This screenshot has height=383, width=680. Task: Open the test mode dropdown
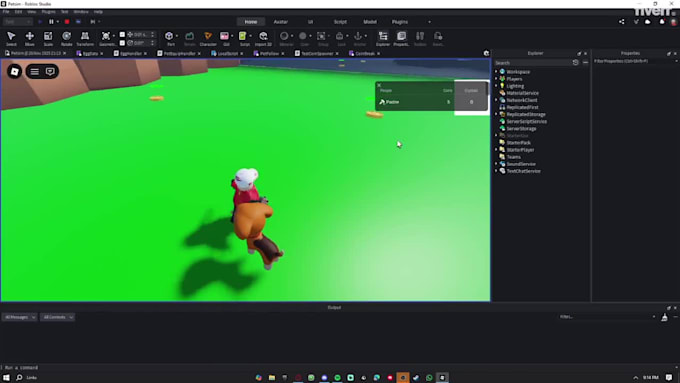click(x=17, y=22)
